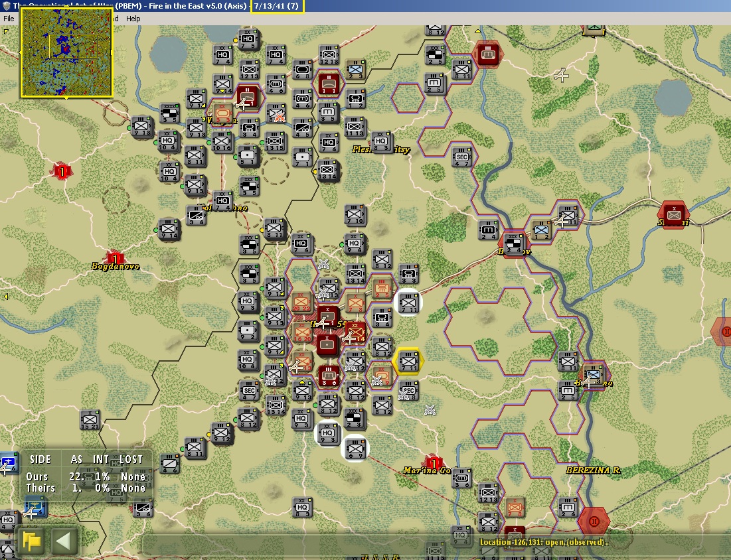Image resolution: width=731 pixels, height=560 pixels.
Task: Select SEC 4-7 unit east of Pleshchenitsy
Action: 461,157
